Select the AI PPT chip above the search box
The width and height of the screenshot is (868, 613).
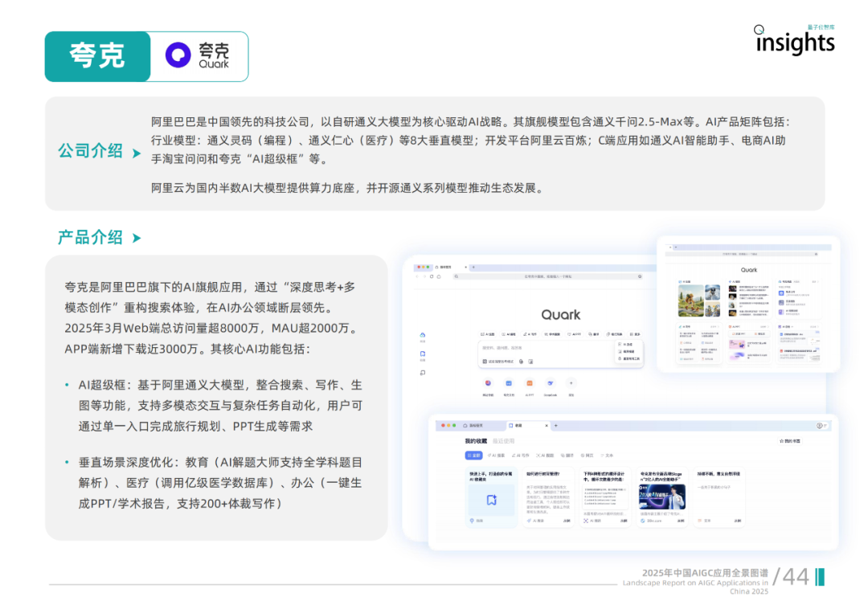coord(574,334)
